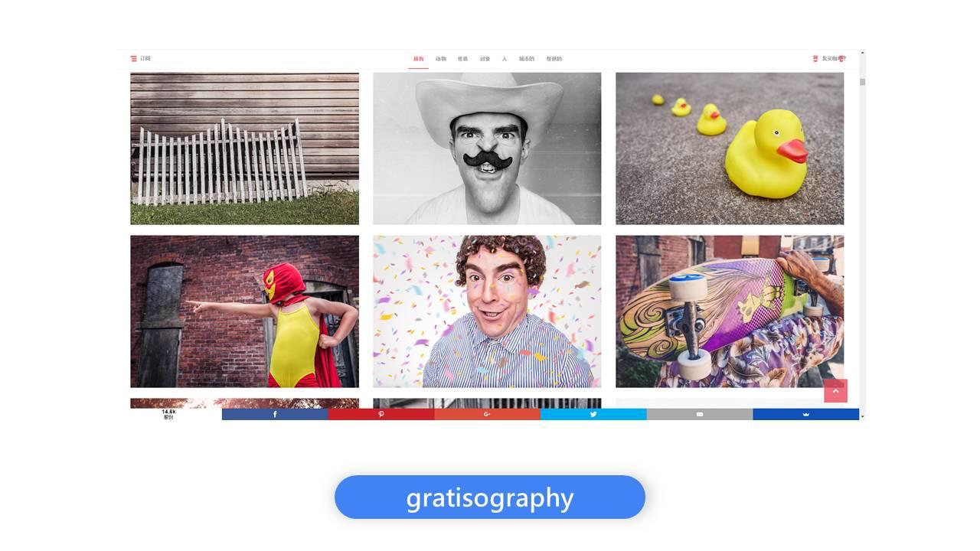The width and height of the screenshot is (980, 551).
Task: Share page on Google Plus
Action: pyautogui.click(x=487, y=414)
